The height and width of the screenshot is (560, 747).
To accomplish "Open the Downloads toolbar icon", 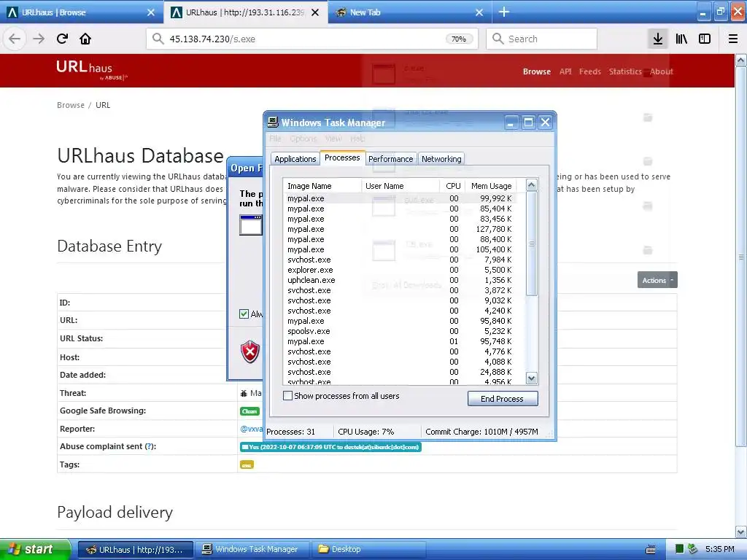I will coord(658,39).
